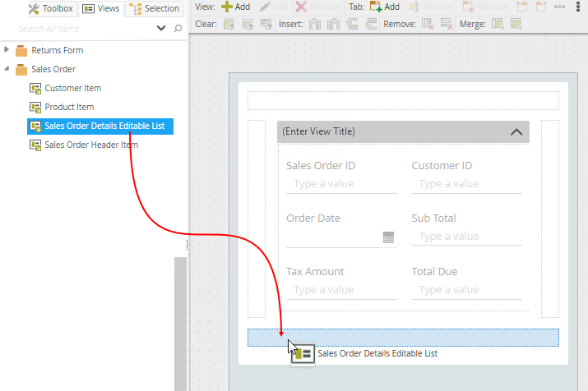Click the View Edit button
This screenshot has width=588, height=391.
click(x=274, y=7)
